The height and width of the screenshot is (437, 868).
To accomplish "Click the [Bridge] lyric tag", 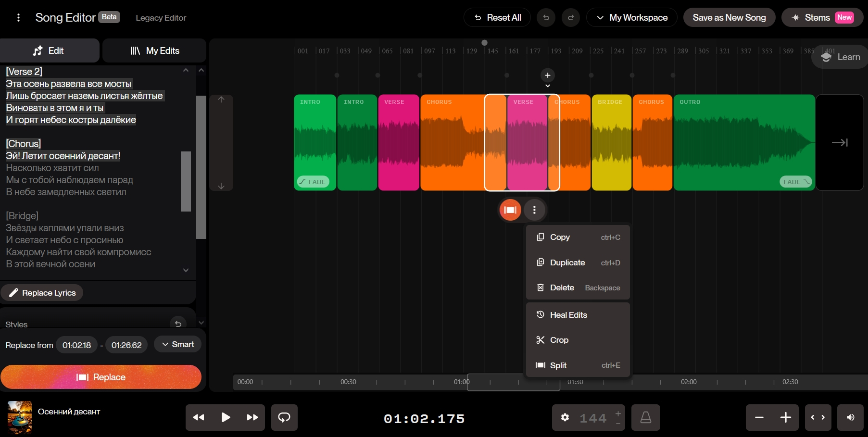I will (x=22, y=216).
